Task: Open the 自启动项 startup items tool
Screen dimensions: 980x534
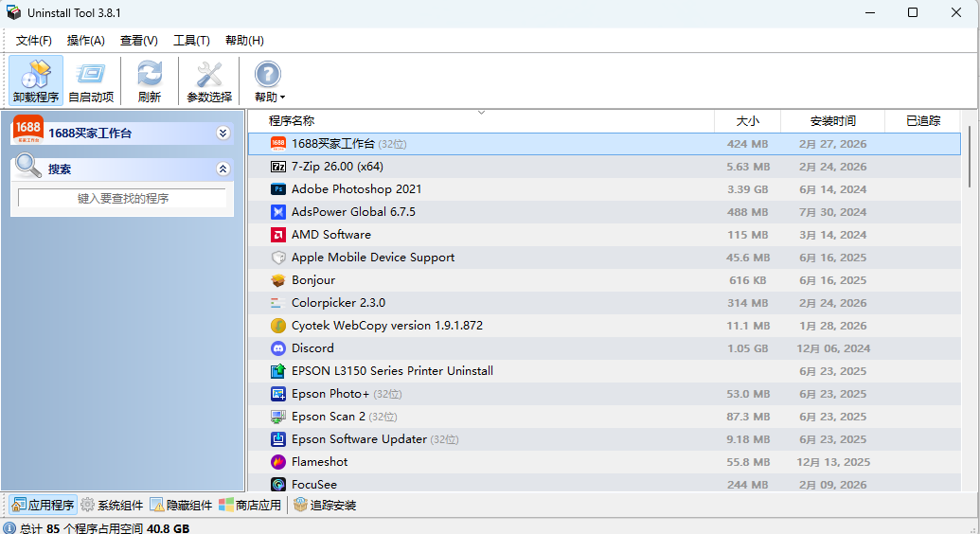Action: (x=91, y=80)
